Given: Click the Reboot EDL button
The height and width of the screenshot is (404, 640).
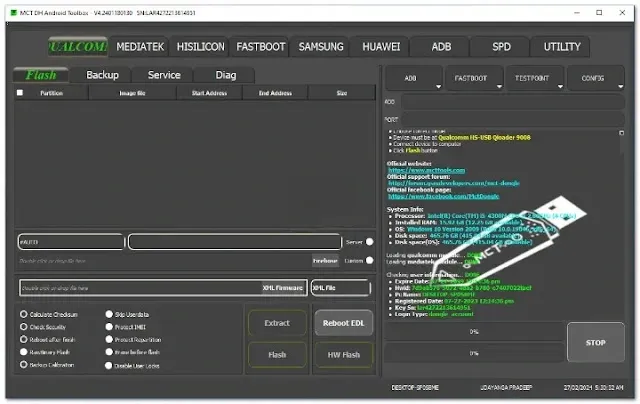Looking at the screenshot, I should [x=343, y=323].
